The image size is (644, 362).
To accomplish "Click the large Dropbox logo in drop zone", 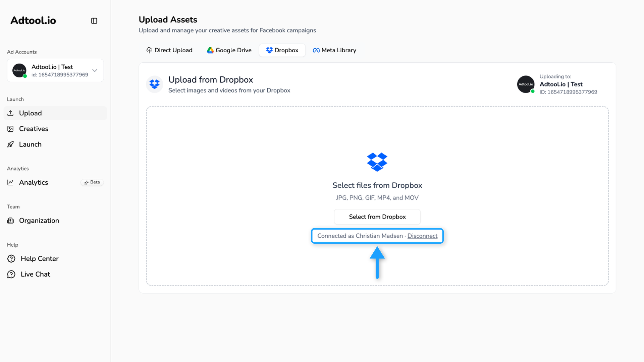I will point(377,162).
